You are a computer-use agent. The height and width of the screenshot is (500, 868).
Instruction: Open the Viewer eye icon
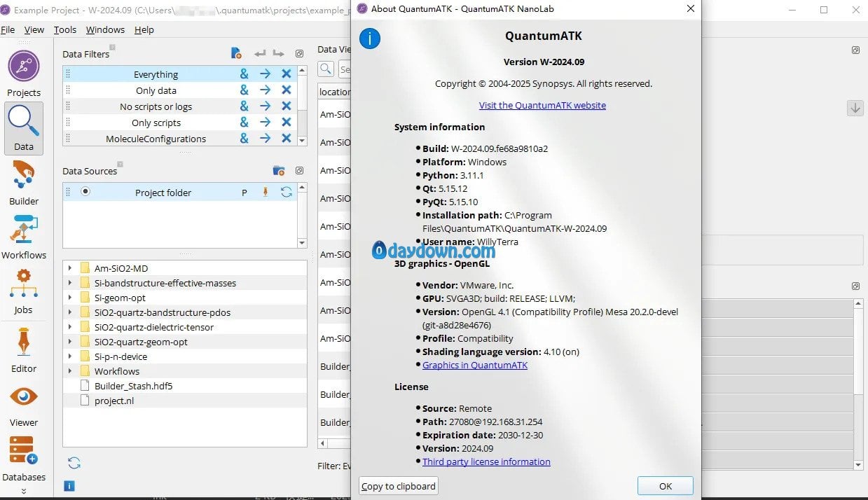click(x=24, y=397)
